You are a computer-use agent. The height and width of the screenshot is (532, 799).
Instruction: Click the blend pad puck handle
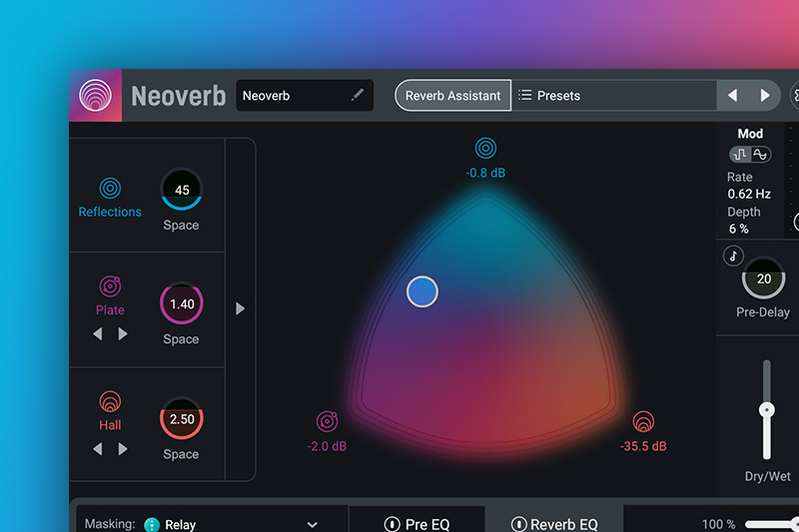pos(422,291)
